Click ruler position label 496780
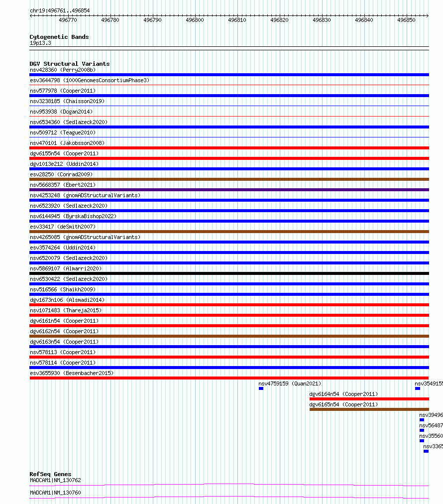This screenshot has height=504, width=443. 110,20
